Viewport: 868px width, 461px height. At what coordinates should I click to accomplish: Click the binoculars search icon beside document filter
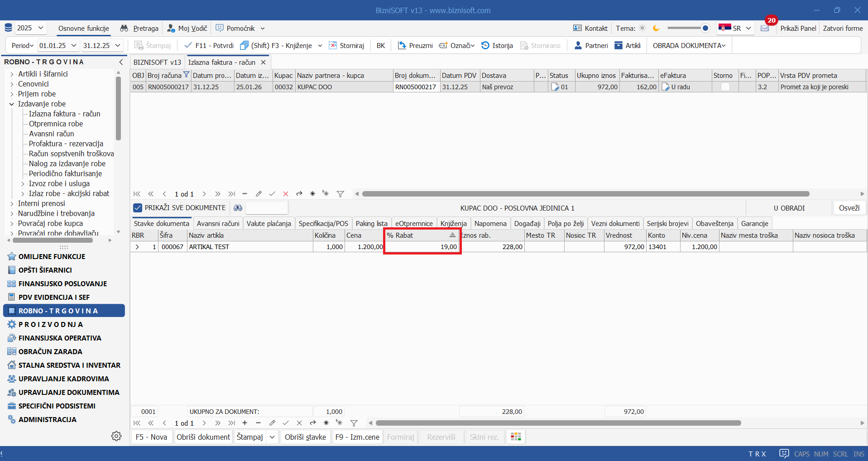click(x=238, y=208)
